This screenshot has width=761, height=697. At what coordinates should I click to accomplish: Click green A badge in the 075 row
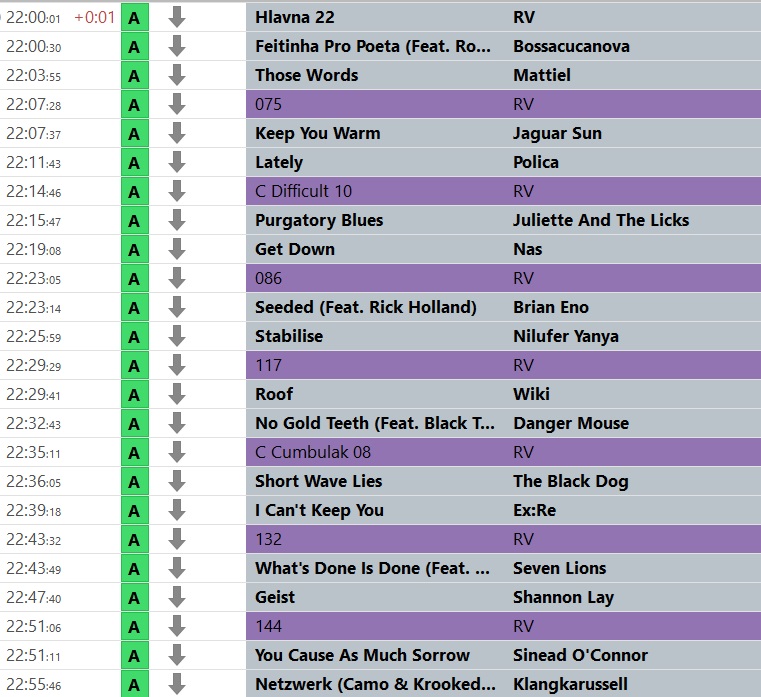134,104
